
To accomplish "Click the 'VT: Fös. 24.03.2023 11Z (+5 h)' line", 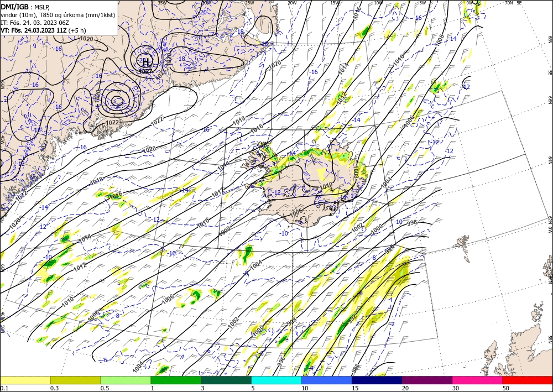I will pyautogui.click(x=43, y=30).
